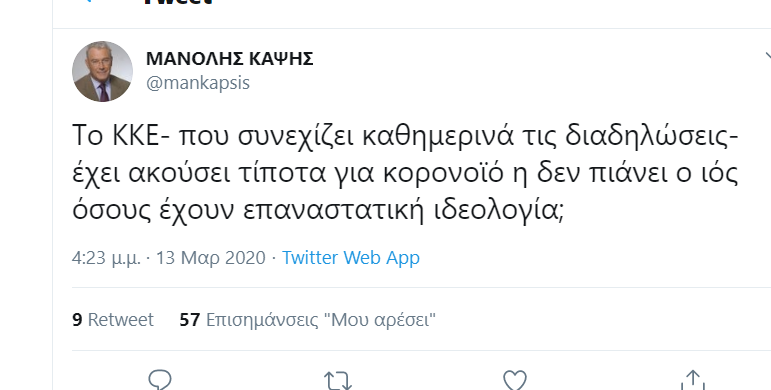This screenshot has width=771, height=390.
Task: Click the reply speech bubble icon
Action: 160,380
